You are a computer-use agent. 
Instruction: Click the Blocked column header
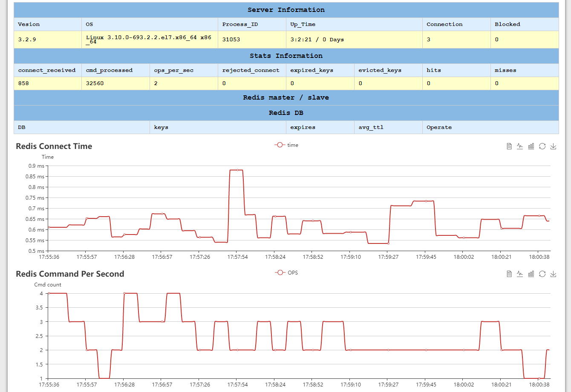(525, 24)
